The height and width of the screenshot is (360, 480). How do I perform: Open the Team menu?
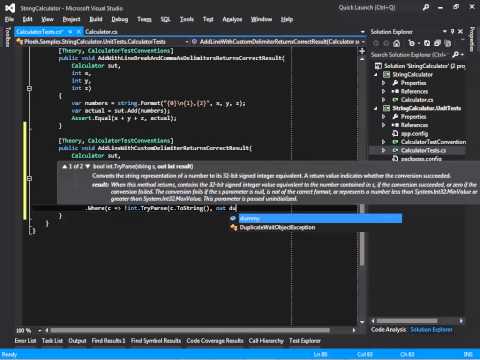144,19
